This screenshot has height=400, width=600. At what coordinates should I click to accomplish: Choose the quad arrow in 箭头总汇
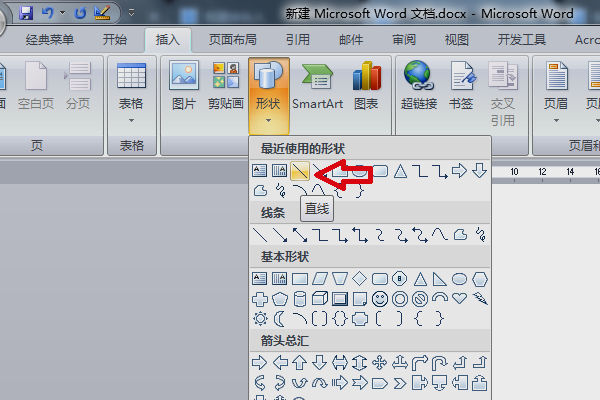coord(380,362)
